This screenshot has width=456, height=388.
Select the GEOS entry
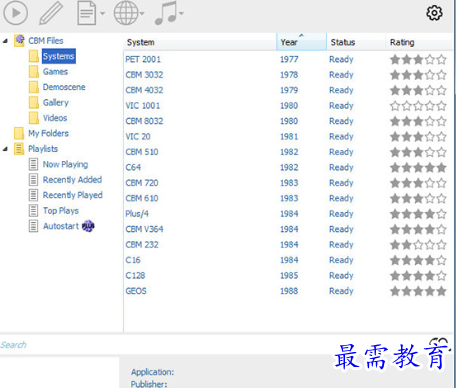(x=136, y=291)
